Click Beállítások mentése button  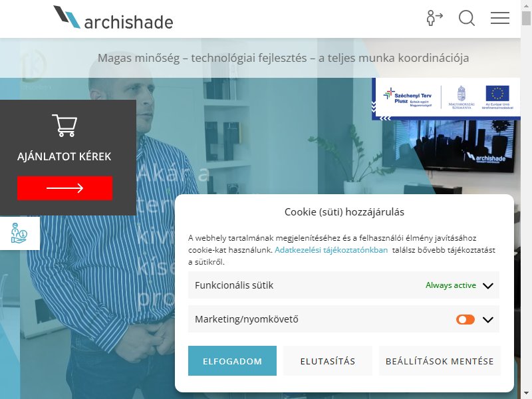tap(440, 360)
